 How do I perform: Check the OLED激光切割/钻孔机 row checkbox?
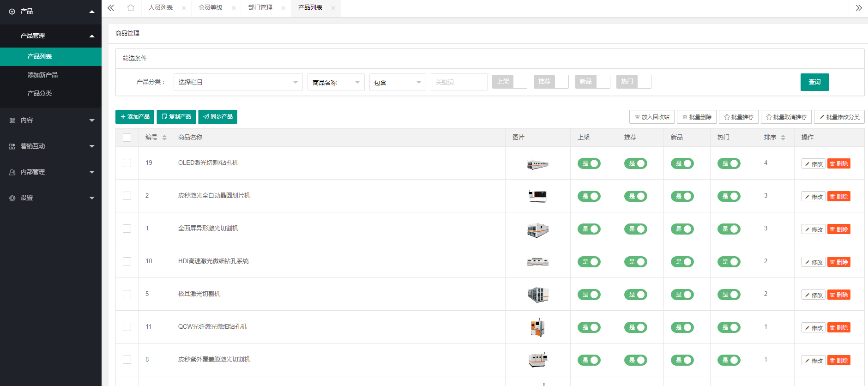[127, 163]
